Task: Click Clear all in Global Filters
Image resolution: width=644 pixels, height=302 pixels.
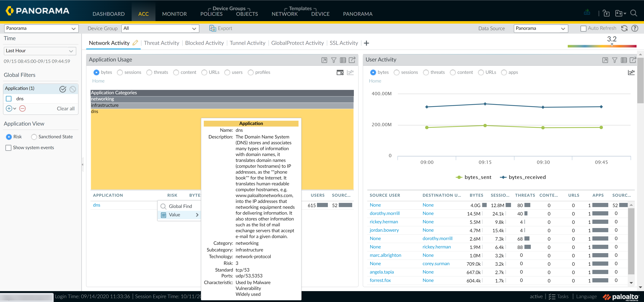Action: pyautogui.click(x=66, y=109)
